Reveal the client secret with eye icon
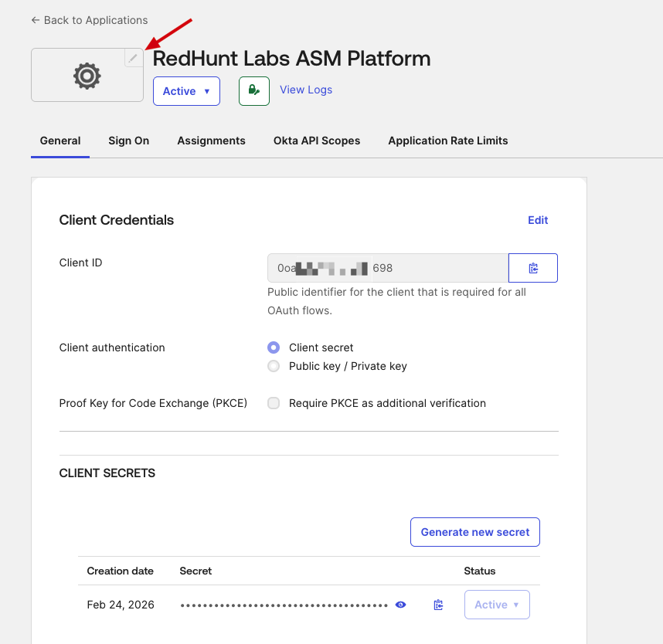663x644 pixels. pyautogui.click(x=400, y=605)
